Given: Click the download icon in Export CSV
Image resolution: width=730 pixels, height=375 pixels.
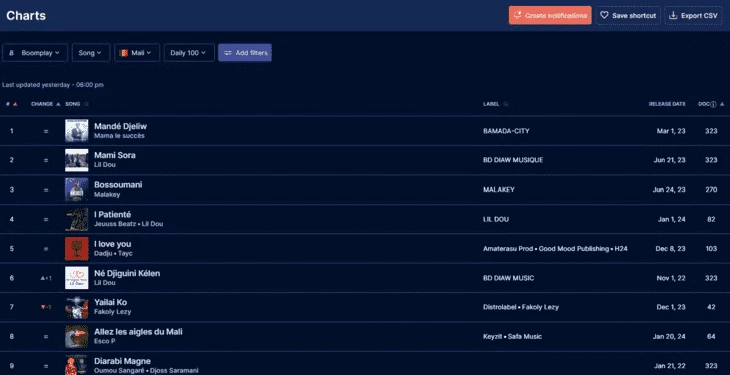Looking at the screenshot, I should pos(673,15).
